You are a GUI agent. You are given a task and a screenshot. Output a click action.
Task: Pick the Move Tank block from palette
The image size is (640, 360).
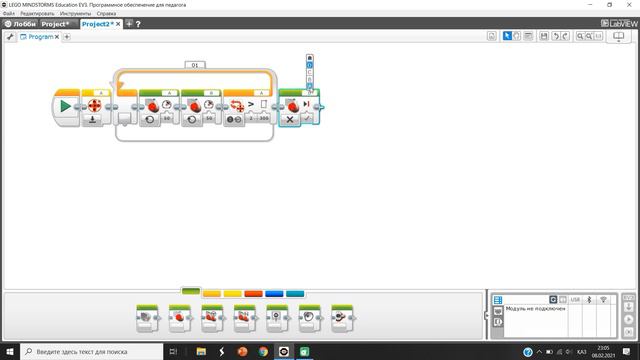[245, 318]
